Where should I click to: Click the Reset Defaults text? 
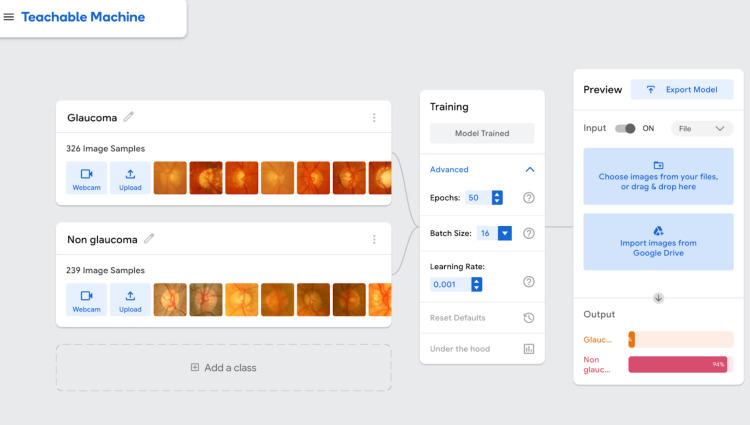click(458, 318)
